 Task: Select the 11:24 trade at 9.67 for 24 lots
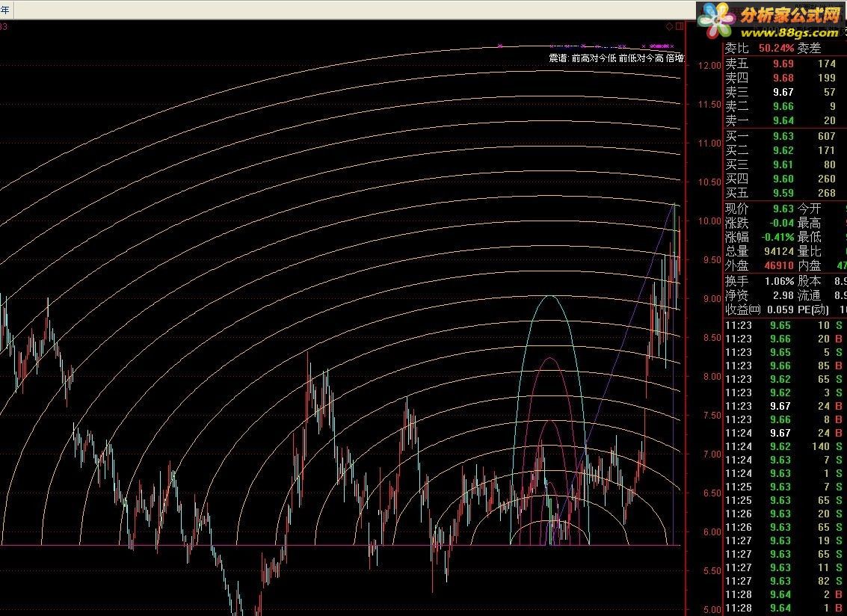point(784,434)
